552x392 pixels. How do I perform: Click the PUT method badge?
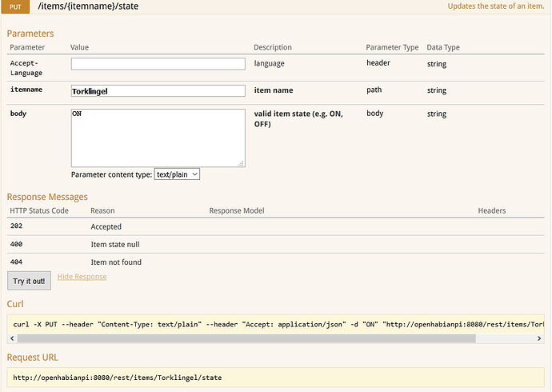tap(15, 6)
